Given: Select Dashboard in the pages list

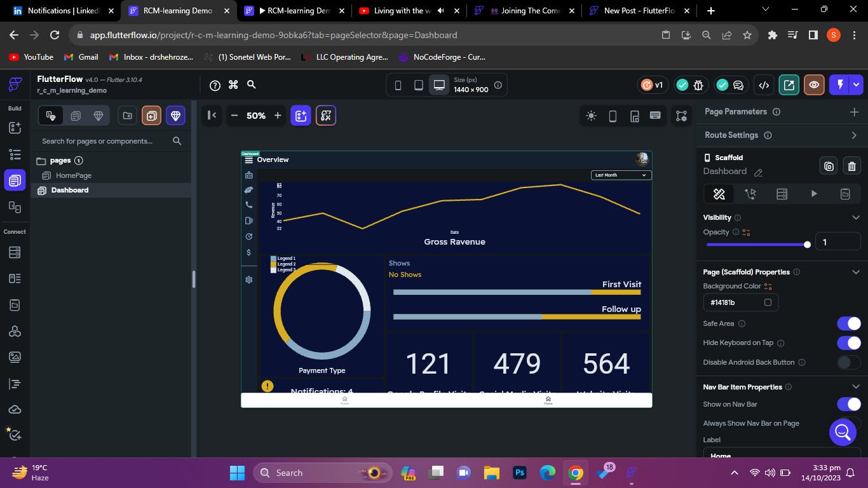Looking at the screenshot, I should pyautogui.click(x=111, y=190).
